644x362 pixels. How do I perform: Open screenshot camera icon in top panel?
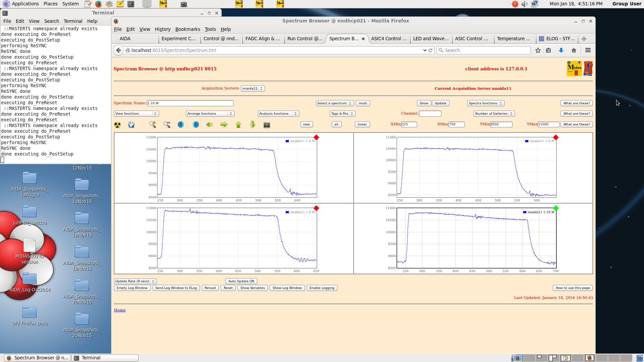184,4
